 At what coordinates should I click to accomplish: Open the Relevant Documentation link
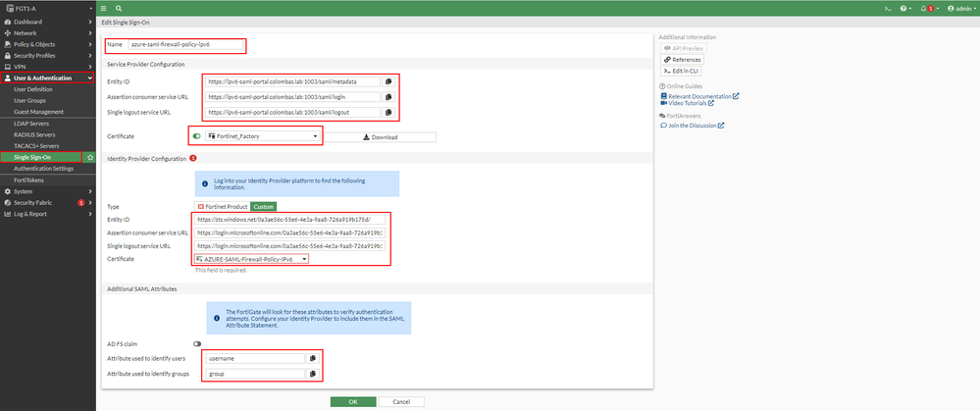699,96
